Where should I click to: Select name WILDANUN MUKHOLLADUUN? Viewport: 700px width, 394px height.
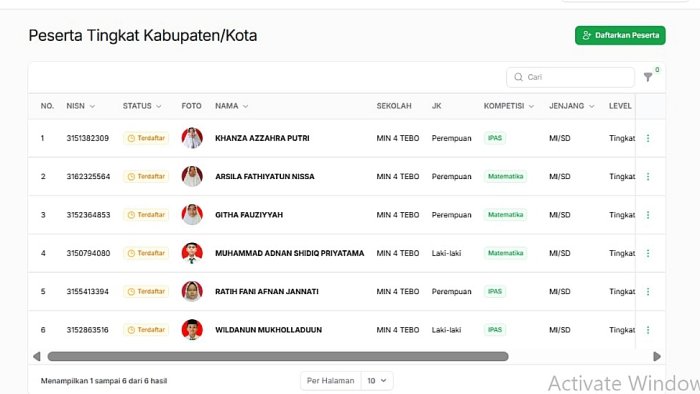[x=268, y=330]
